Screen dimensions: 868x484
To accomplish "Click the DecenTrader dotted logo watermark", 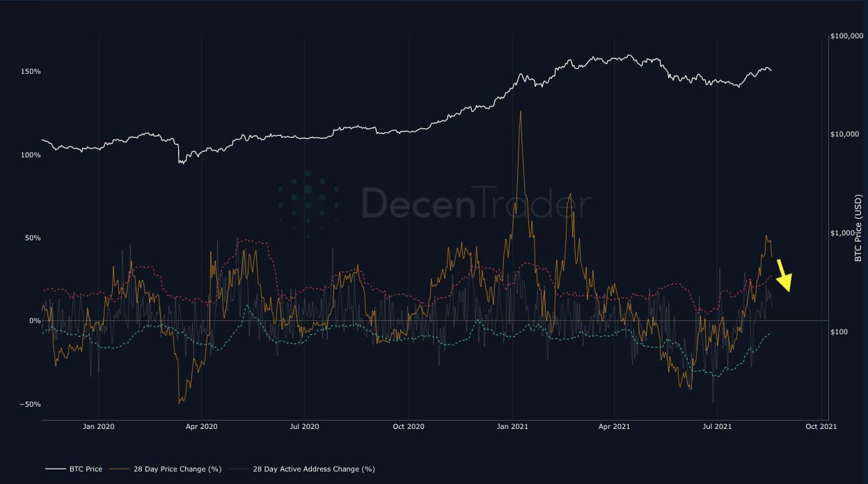I will point(308,203).
